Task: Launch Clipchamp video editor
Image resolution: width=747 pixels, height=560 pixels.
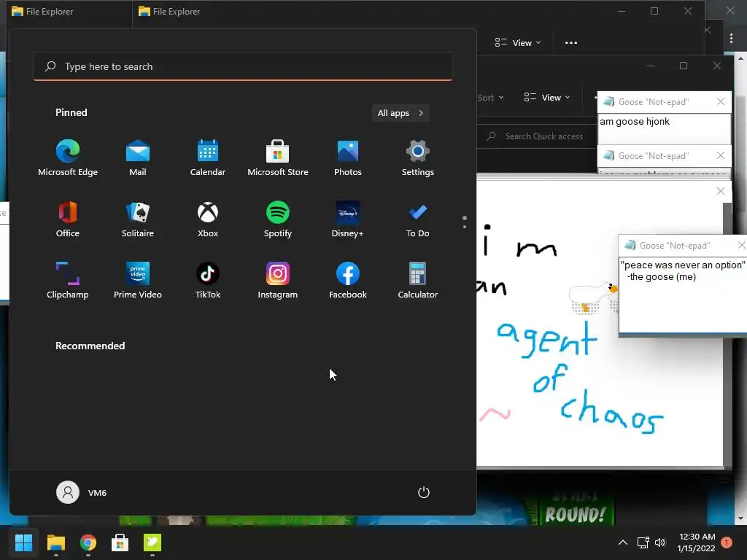Action: (x=68, y=281)
